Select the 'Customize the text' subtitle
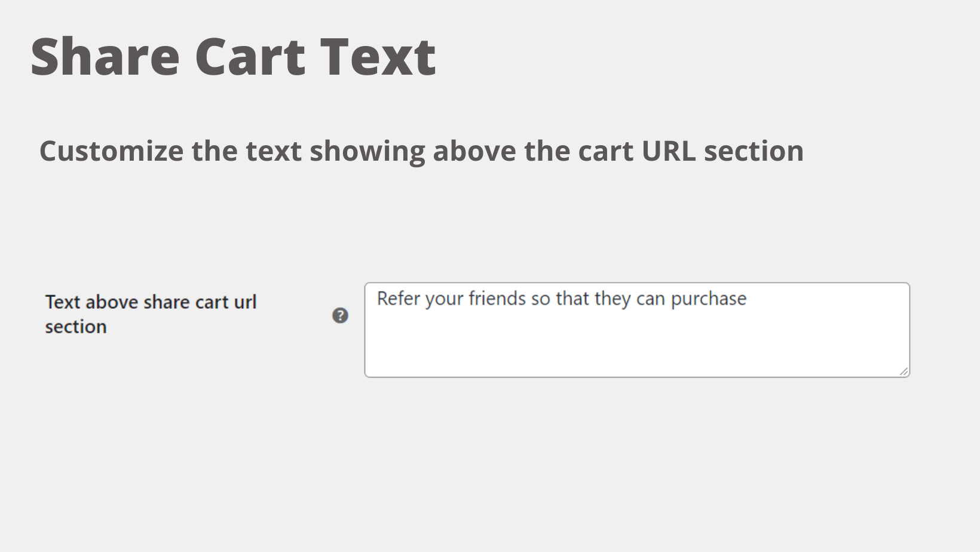This screenshot has width=980, height=552. (422, 151)
